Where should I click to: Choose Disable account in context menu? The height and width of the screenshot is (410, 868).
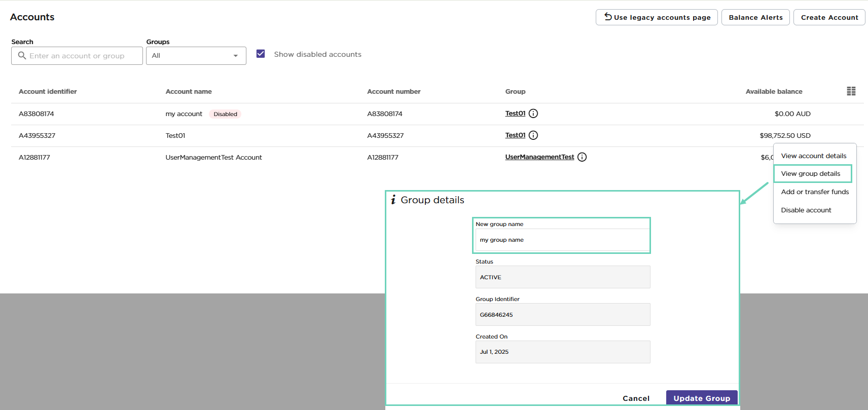(x=806, y=210)
